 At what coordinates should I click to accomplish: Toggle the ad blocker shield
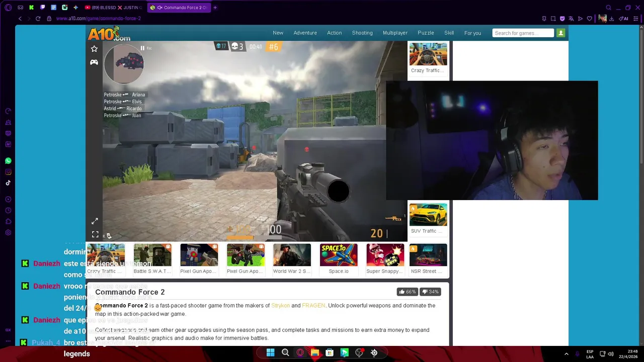point(562,19)
